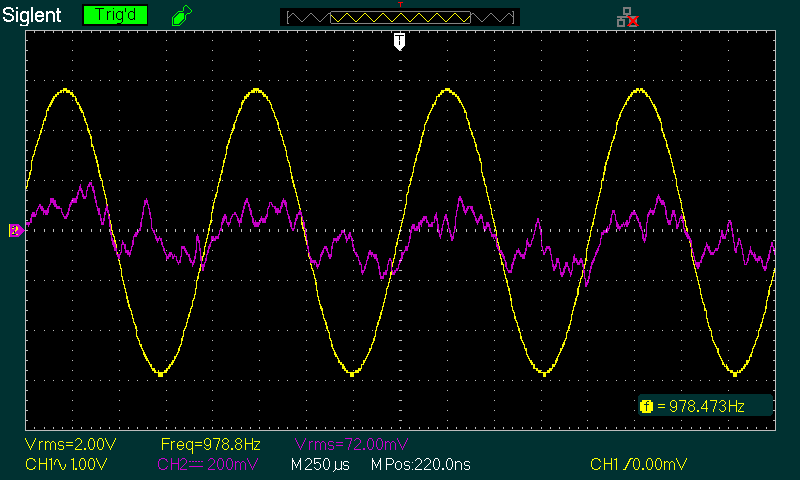Click the green USB drive icon
Screen dimensions: 800x480
182,15
